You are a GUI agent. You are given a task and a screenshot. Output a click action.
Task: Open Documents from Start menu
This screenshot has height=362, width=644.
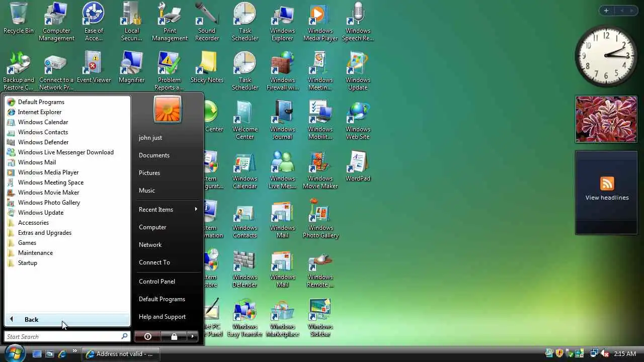click(168, 155)
